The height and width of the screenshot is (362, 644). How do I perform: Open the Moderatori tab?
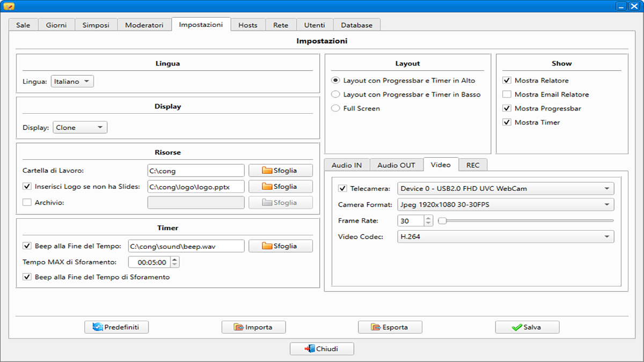[144, 25]
